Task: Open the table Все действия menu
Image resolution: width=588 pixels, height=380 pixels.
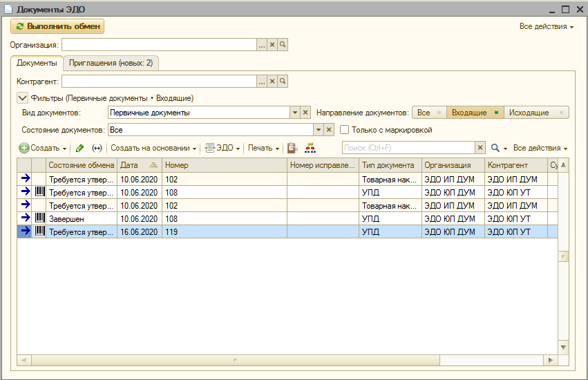Action: 540,148
